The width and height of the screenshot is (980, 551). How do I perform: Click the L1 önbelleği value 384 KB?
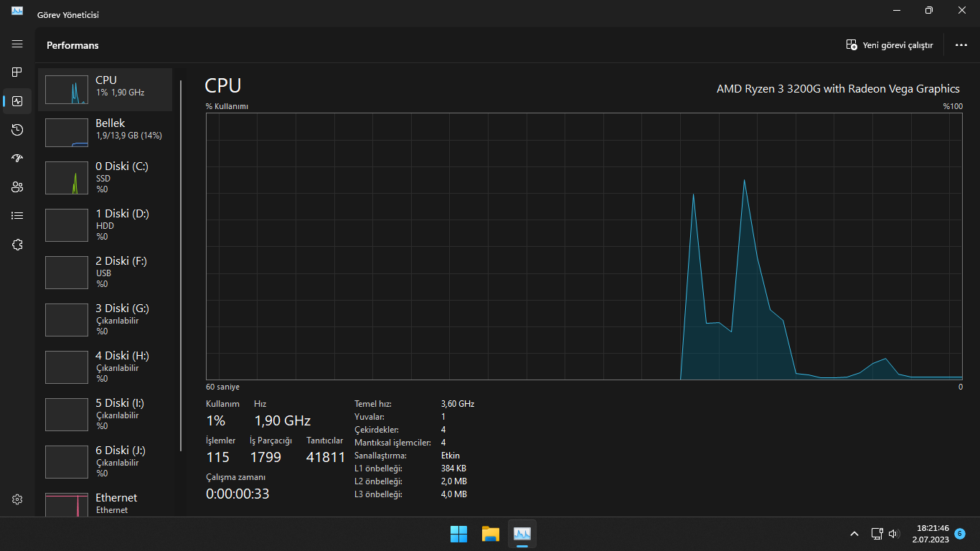click(453, 468)
